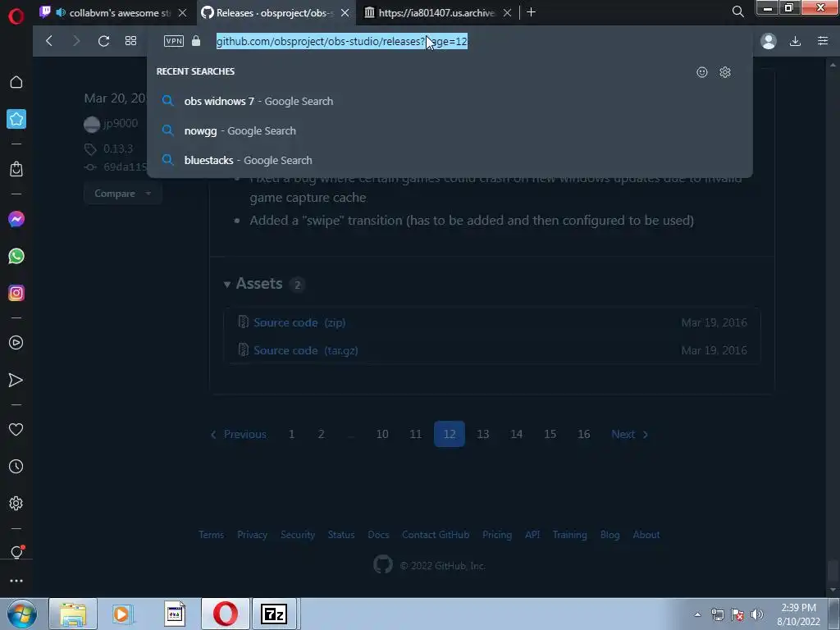Close the archive.org tab
Viewport: 840px width, 630px height.
(x=507, y=12)
